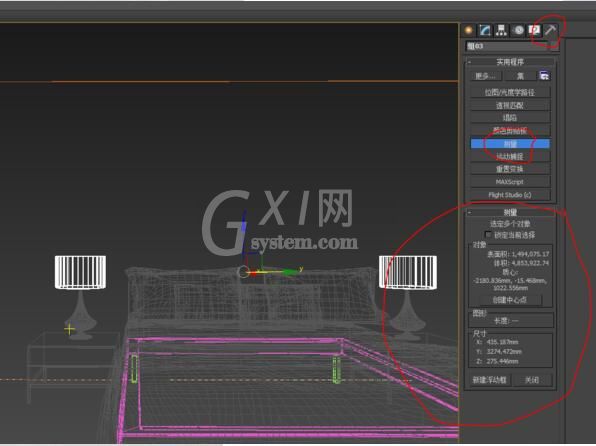Open the 颜色剪贴板 (Color Clipboard) utility

[510, 131]
